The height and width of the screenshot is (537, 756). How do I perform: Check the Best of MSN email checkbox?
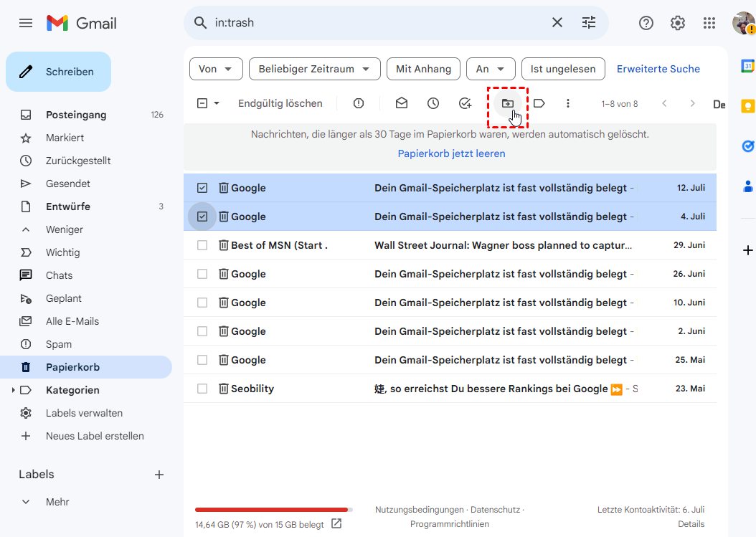coord(202,245)
